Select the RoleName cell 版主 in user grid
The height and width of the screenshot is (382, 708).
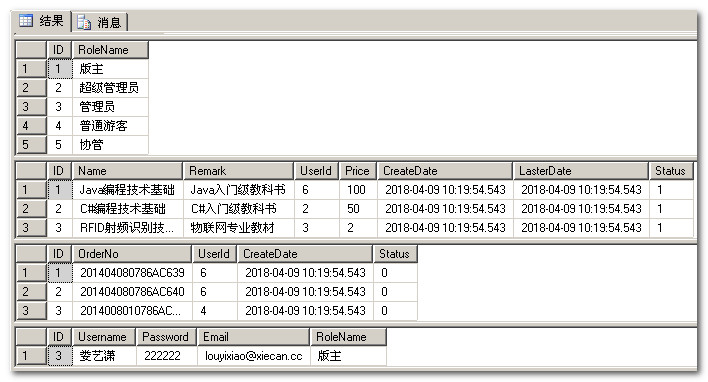pyautogui.click(x=348, y=356)
